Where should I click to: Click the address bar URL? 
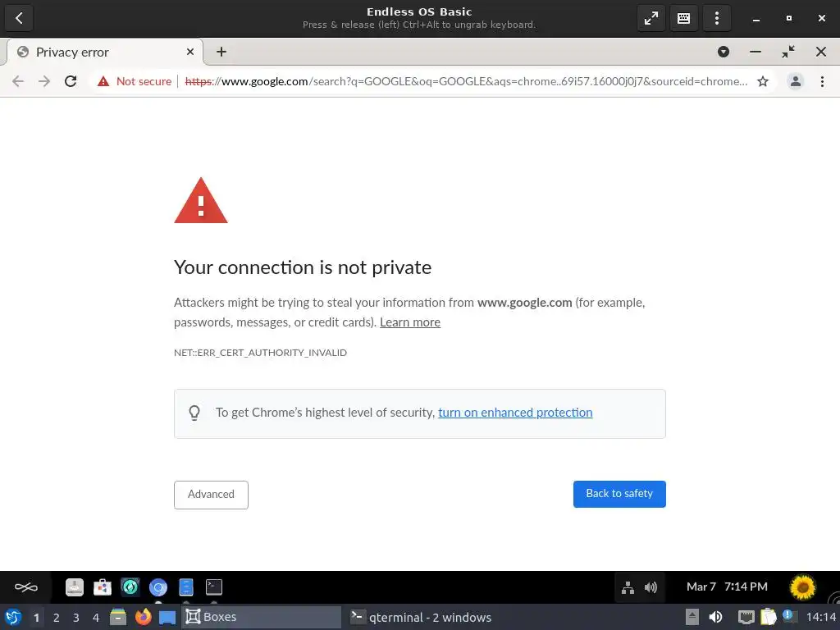(x=466, y=81)
